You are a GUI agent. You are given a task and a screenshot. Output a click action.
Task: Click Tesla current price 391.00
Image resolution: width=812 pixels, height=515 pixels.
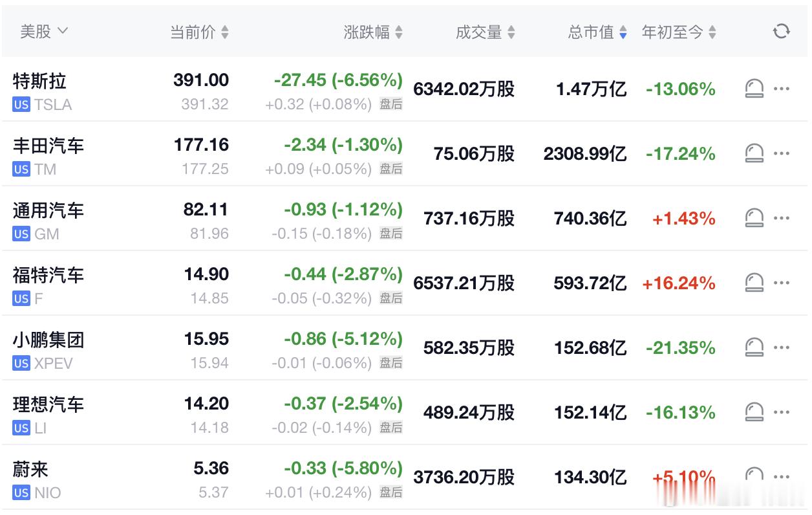click(201, 80)
